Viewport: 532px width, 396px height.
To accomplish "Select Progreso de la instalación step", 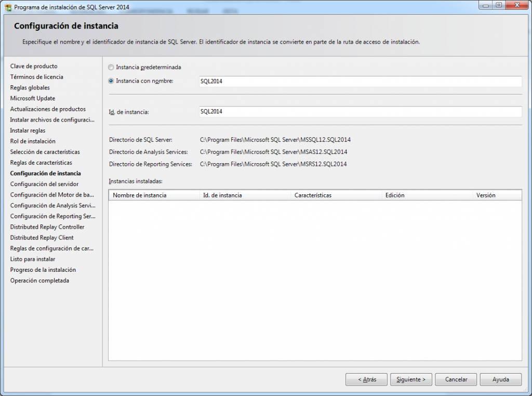I will [43, 270].
